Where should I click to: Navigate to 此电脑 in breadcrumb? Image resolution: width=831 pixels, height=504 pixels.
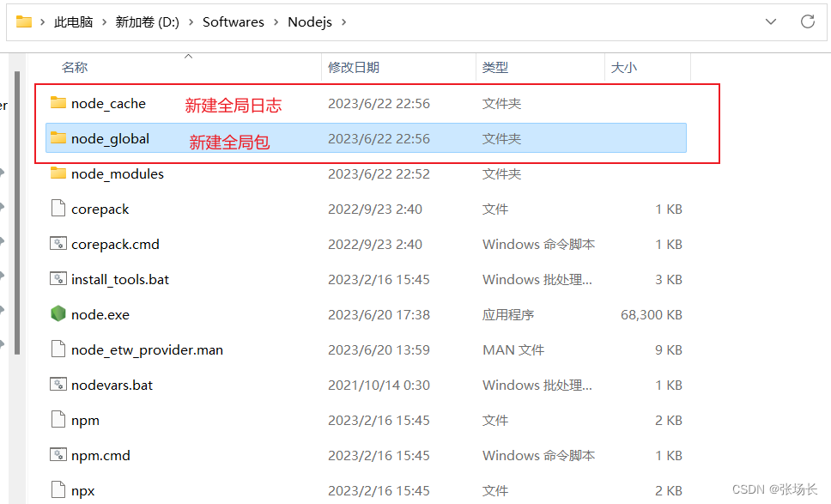pyautogui.click(x=76, y=21)
